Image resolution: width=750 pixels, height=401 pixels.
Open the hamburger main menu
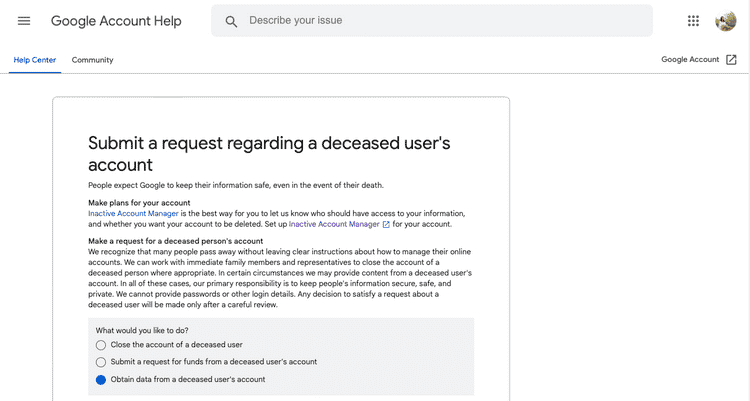click(x=24, y=21)
